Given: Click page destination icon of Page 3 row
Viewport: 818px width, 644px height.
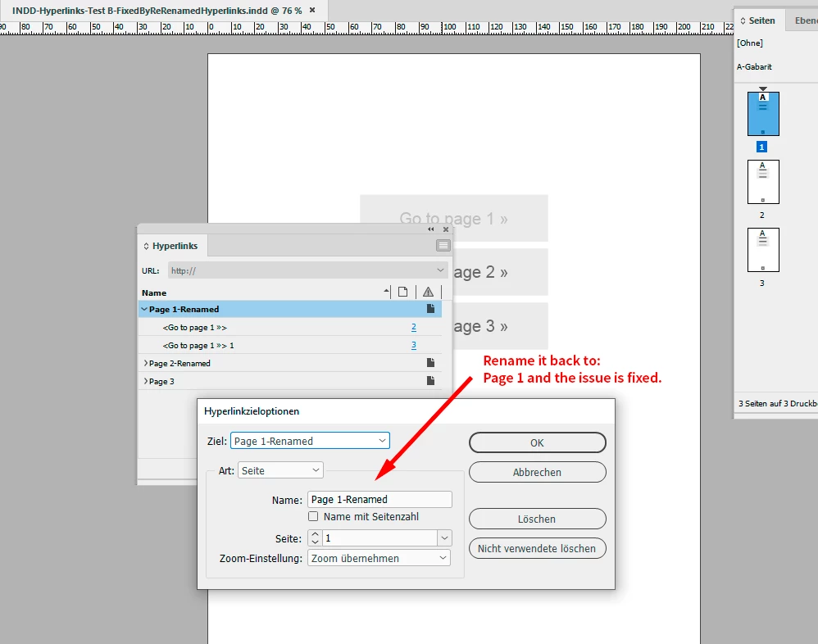Looking at the screenshot, I should 430,381.
